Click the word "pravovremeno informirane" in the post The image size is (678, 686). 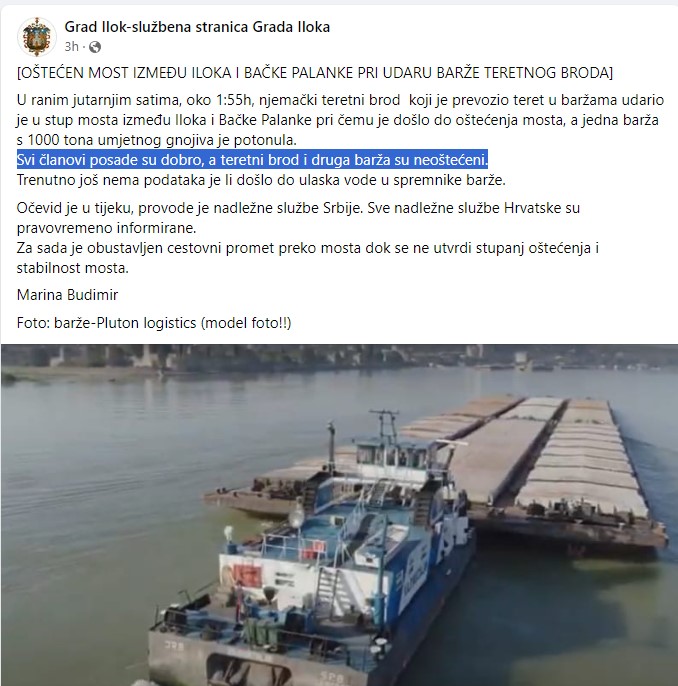(x=106, y=228)
